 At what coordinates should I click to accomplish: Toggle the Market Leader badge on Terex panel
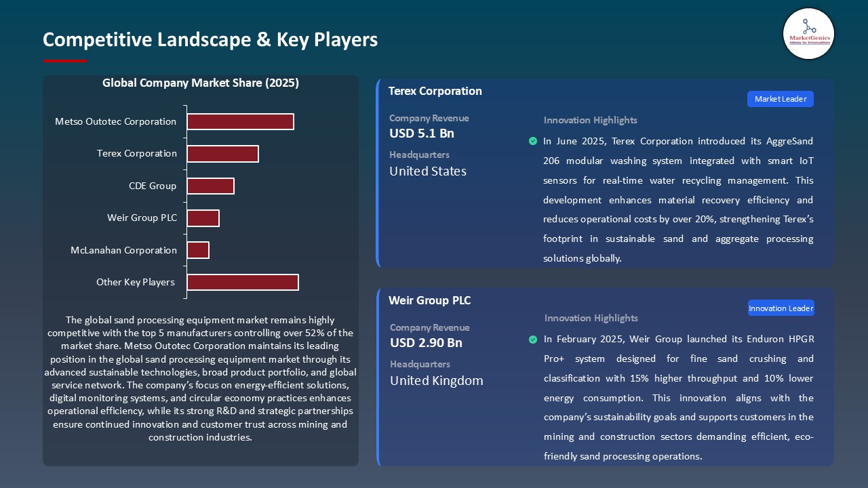pos(780,99)
